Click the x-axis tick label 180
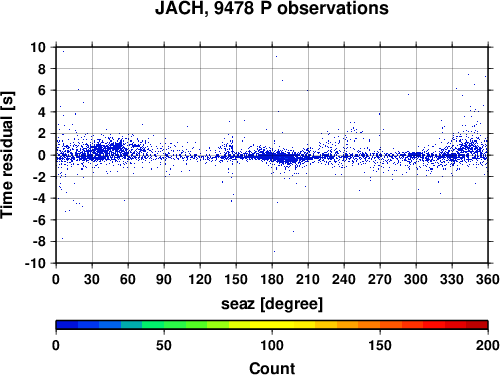Image resolution: width=500 pixels, height=375 pixels. [272, 279]
